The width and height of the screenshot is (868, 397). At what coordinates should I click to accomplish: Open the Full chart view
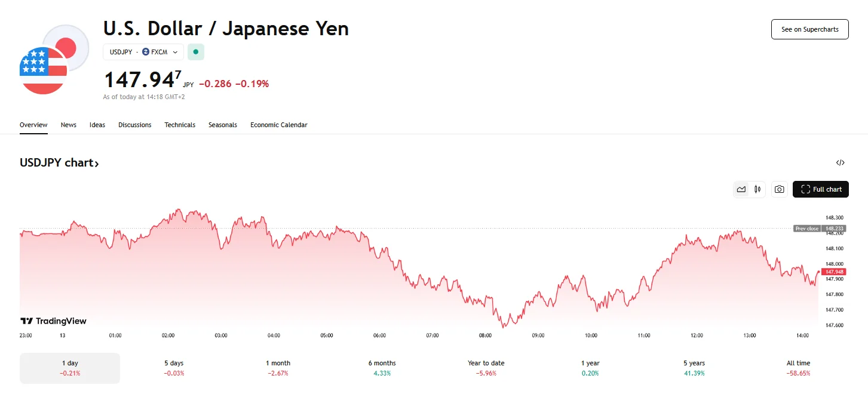[820, 189]
